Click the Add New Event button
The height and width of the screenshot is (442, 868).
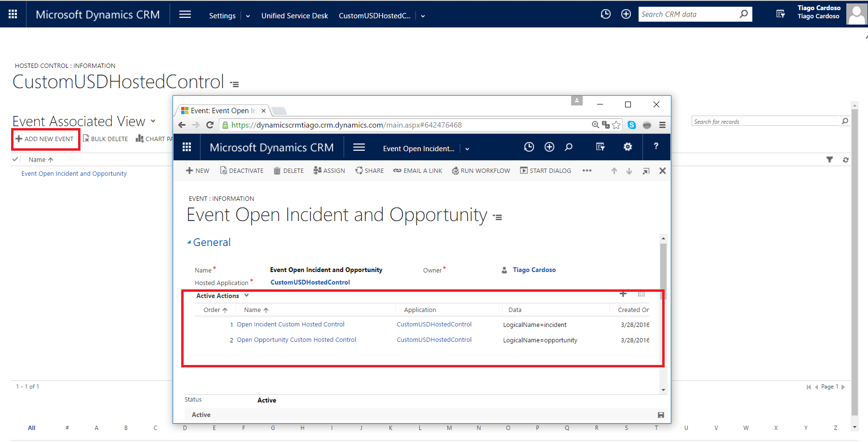pos(45,139)
